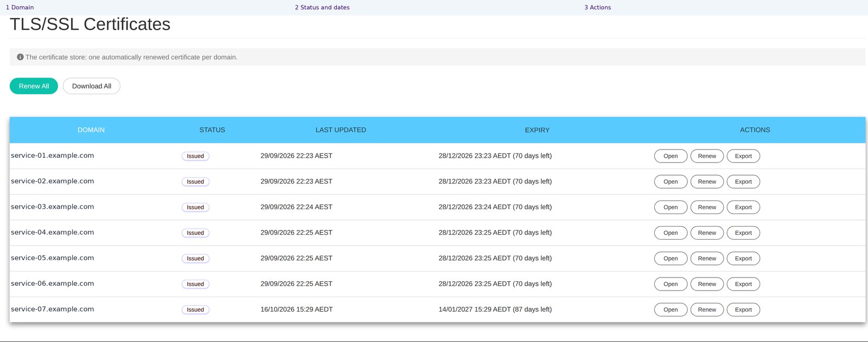Renew the service-02.example.com certificate
This screenshot has height=342, width=868.
707,182
